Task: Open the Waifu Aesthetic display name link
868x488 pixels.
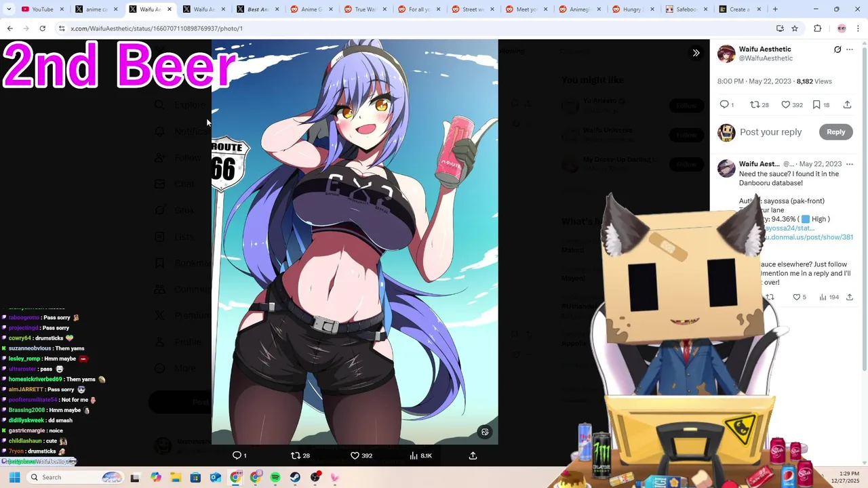Action: (x=765, y=49)
